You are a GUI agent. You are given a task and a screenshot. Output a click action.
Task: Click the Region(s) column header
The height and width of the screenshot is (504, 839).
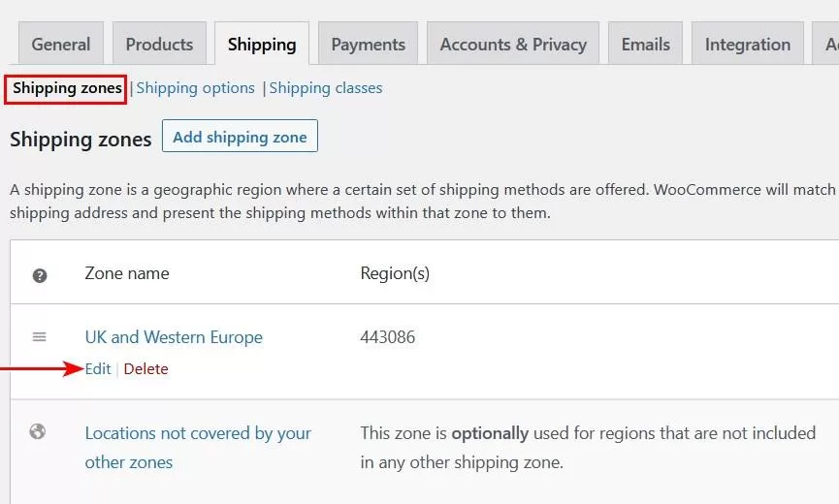click(395, 273)
